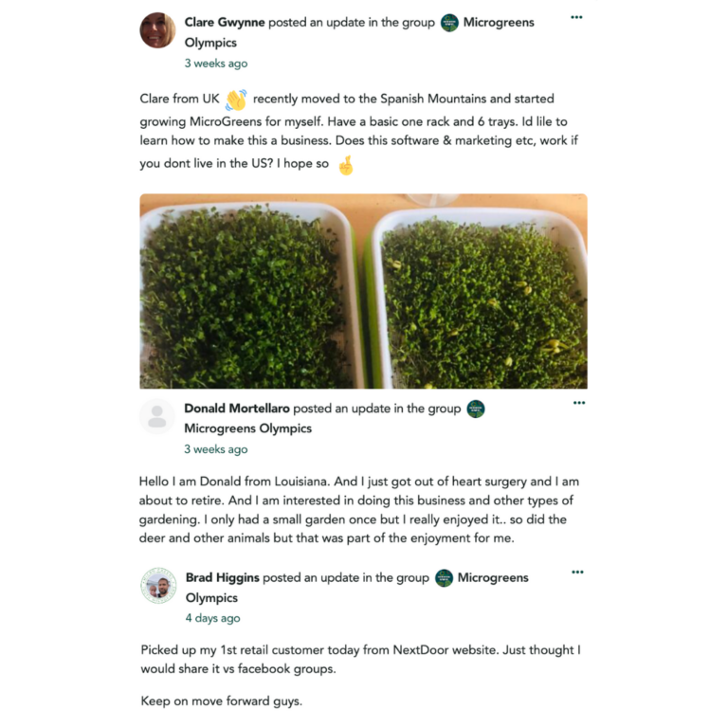Image resolution: width=728 pixels, height=728 pixels.
Task: Open Brad Higgins' profile name link
Action: pos(222,578)
